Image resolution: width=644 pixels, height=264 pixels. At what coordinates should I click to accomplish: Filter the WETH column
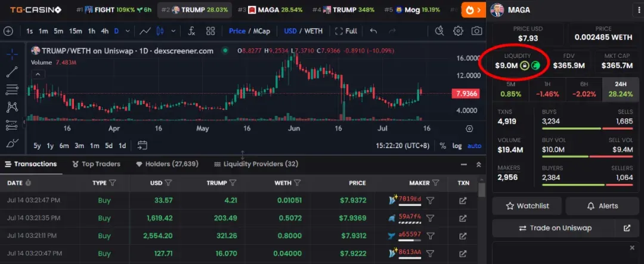pyautogui.click(x=298, y=183)
